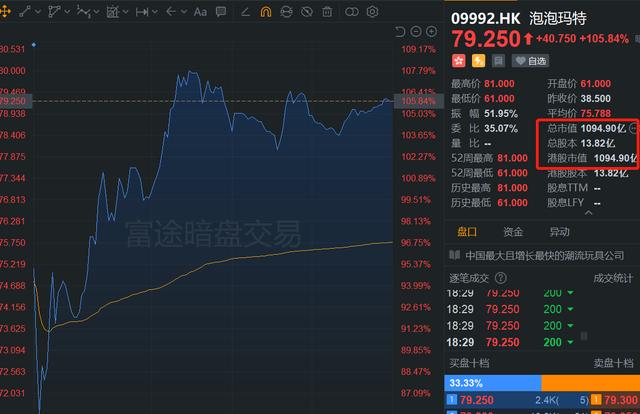Screen dimensions: 640x414
Task: Delete drawings with the trash icon
Action: point(327,12)
